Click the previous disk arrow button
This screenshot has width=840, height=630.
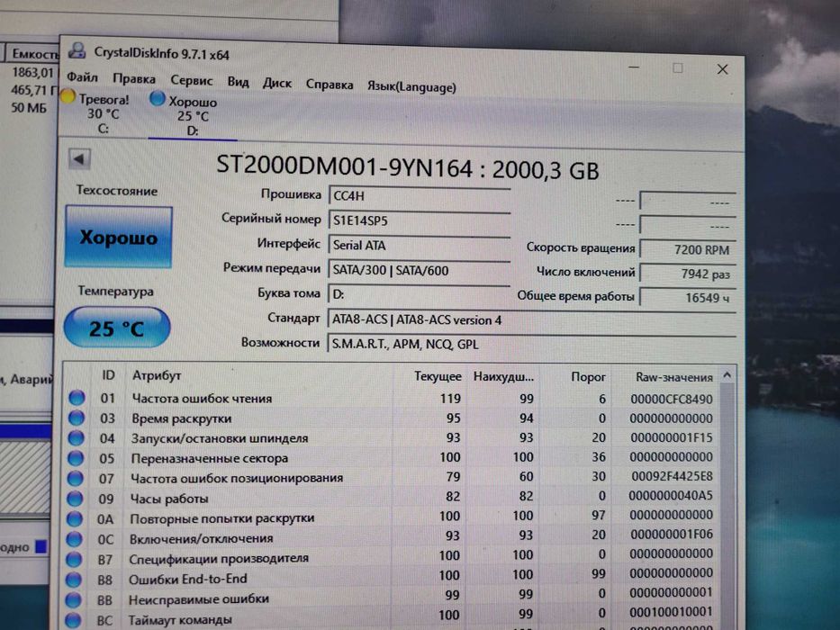(79, 159)
